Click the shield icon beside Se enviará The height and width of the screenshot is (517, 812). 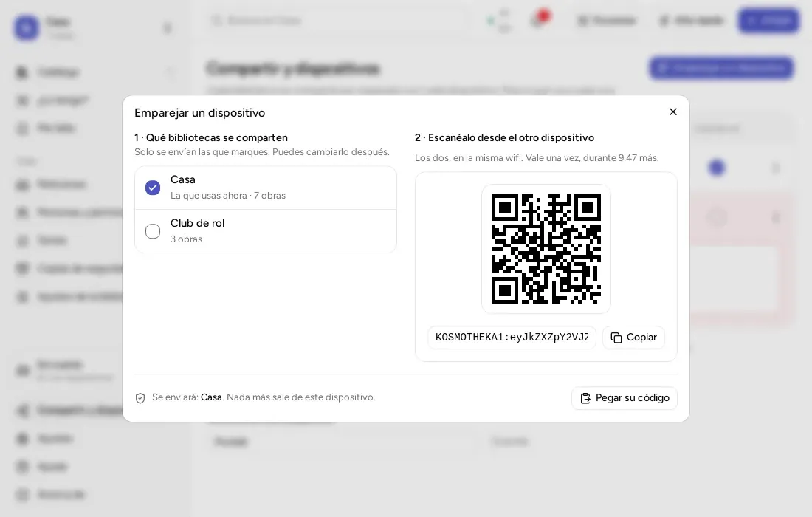140,398
